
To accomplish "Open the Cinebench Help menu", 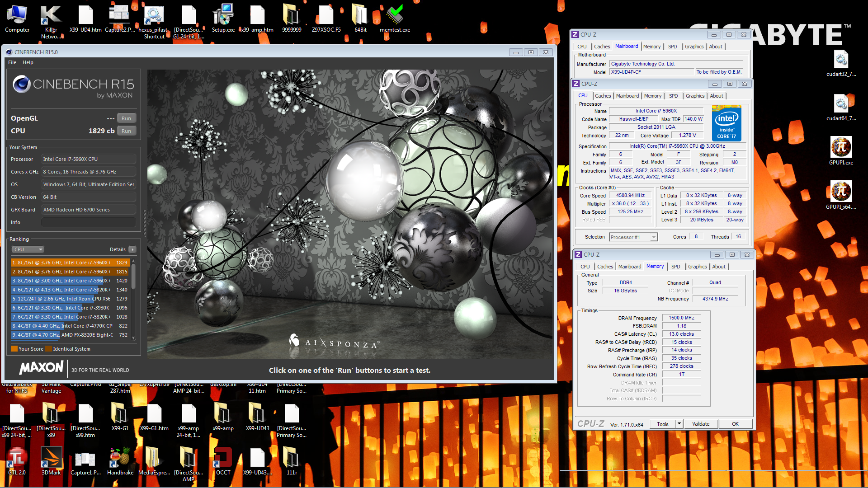I will point(28,62).
